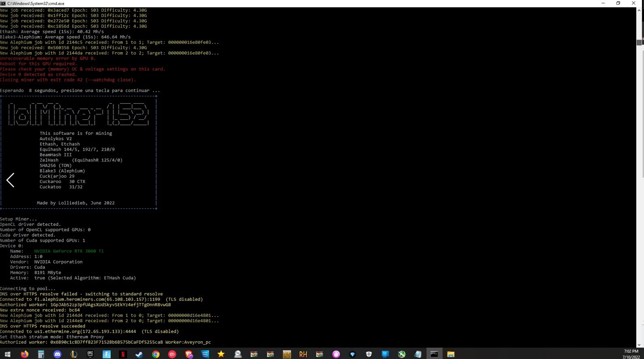
Task: Open Firefox from the taskbar
Action: (x=25, y=354)
